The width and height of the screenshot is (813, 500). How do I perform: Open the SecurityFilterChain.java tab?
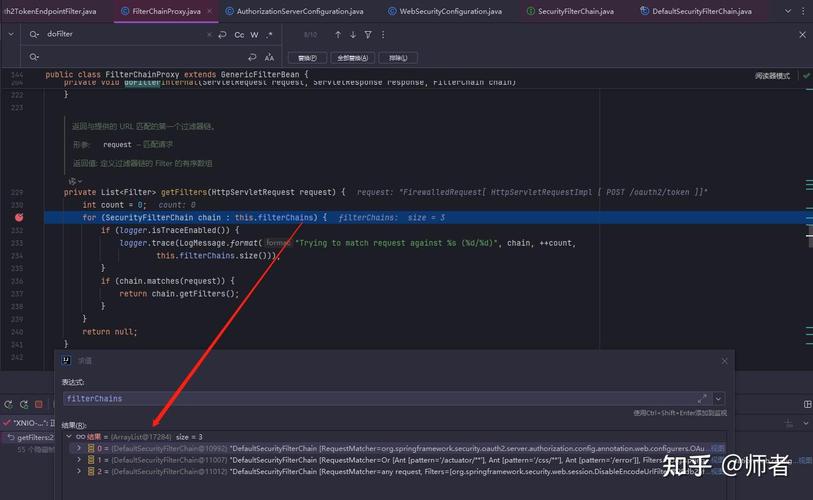570,11
